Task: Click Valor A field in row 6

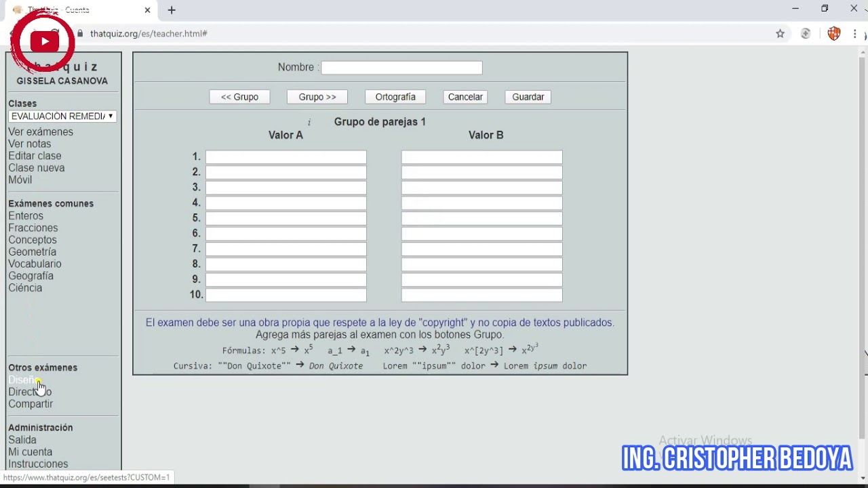Action: (x=286, y=234)
